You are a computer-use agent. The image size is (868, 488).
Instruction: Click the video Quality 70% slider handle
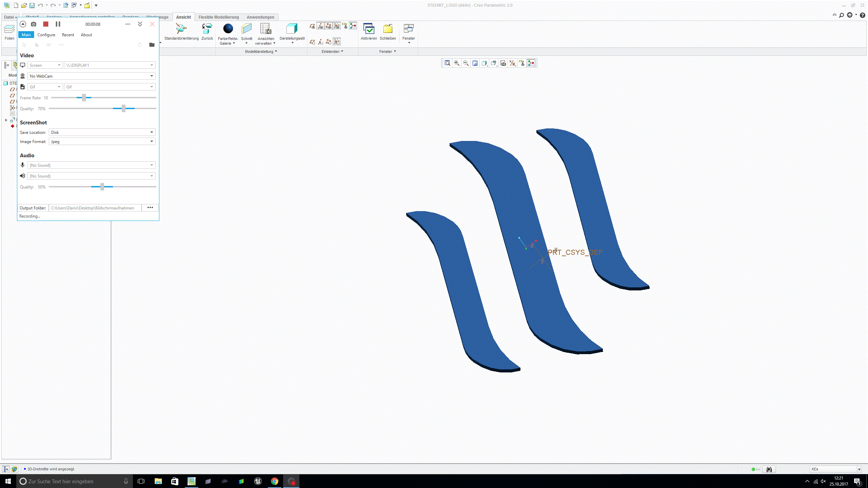pyautogui.click(x=123, y=108)
